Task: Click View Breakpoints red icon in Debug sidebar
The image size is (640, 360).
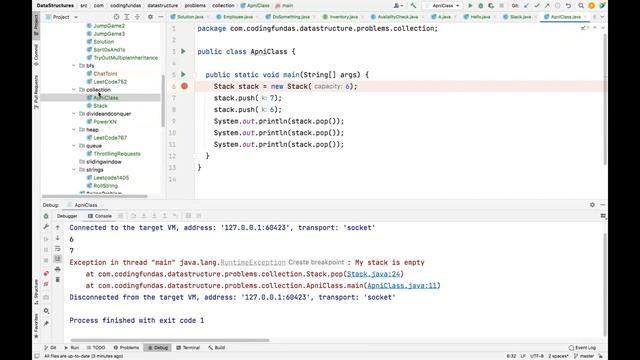Action: [x=46, y=273]
